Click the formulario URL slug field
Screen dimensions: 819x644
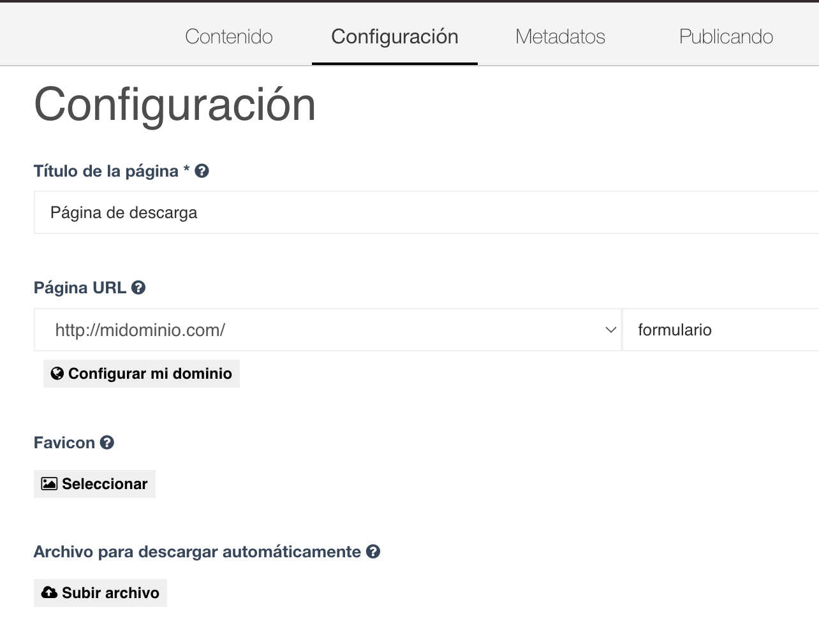pos(721,330)
